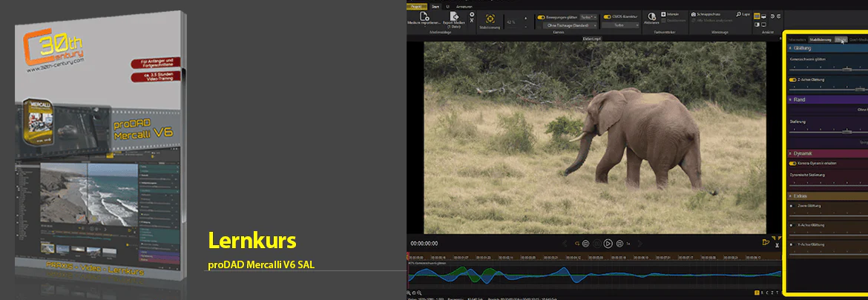Click the 00:00:00:00 timecode display

click(424, 244)
